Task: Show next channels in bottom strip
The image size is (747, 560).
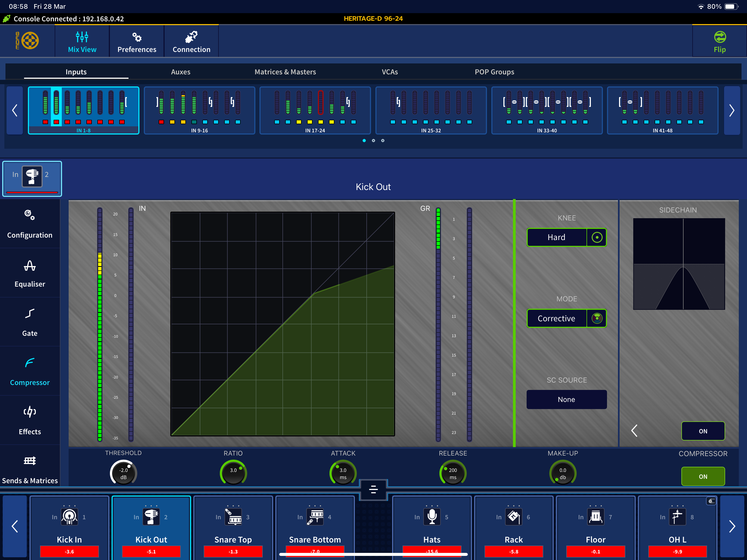Action: (x=732, y=526)
